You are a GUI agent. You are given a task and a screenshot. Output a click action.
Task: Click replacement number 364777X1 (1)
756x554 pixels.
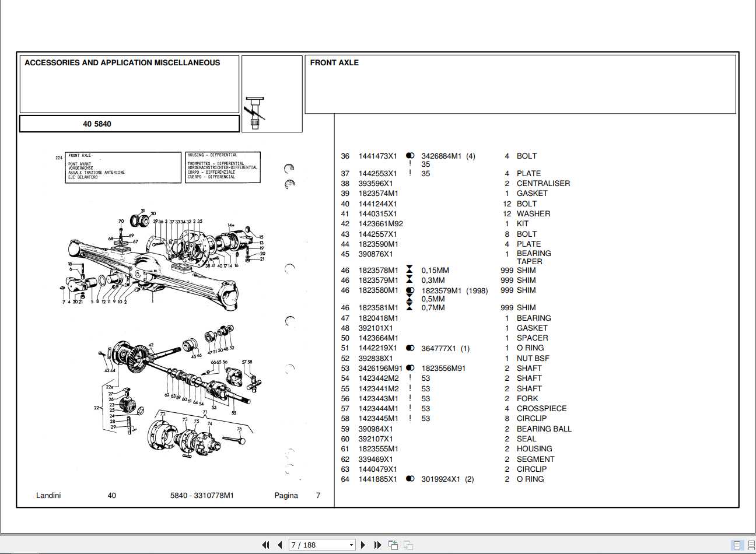[x=445, y=348]
